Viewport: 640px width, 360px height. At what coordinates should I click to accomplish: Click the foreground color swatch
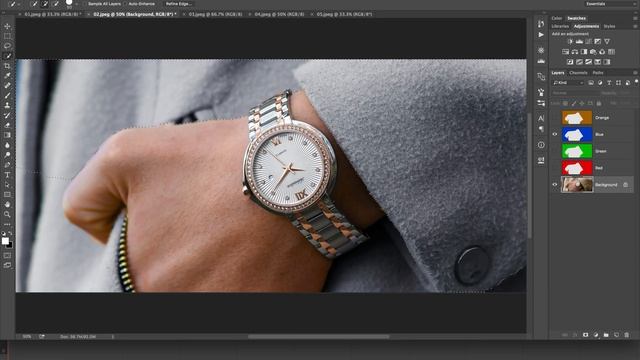point(5,241)
